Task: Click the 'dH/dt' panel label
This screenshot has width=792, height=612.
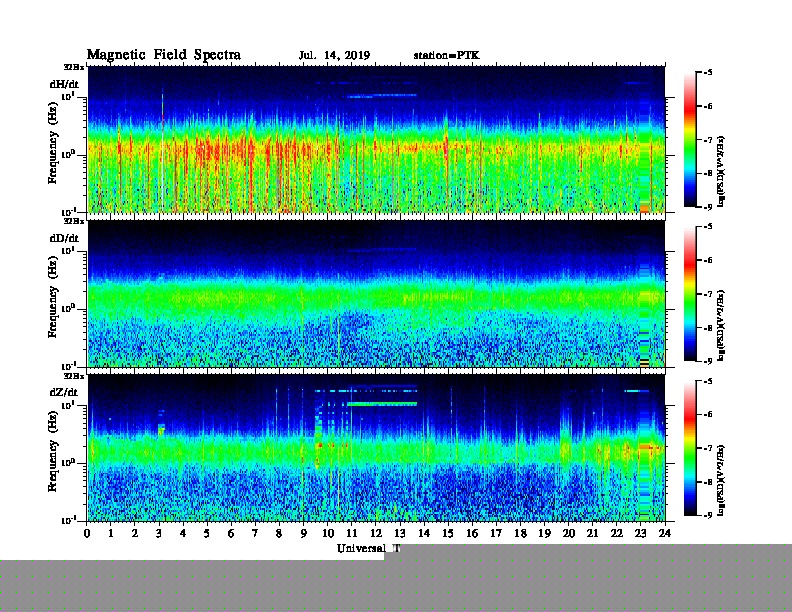Action: click(64, 84)
